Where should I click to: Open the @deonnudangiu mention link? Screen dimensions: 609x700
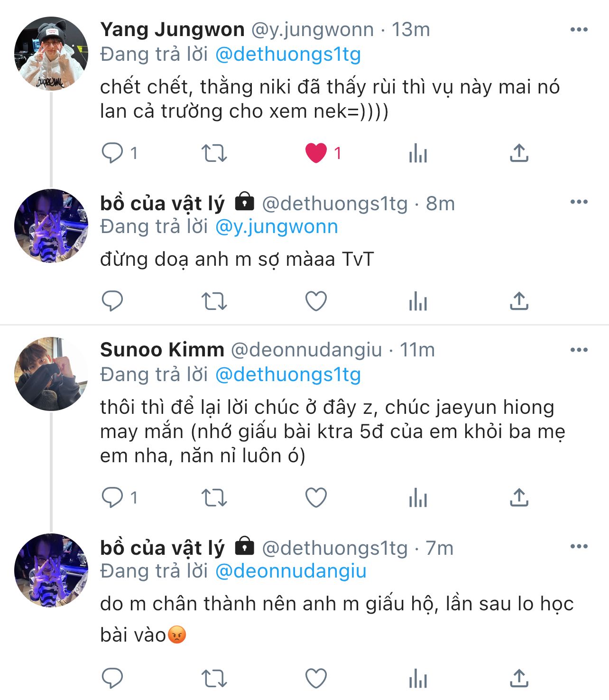click(x=291, y=571)
